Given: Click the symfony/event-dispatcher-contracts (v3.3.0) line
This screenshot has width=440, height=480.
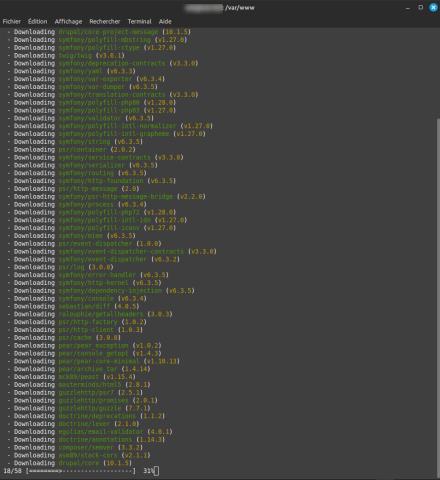Looking at the screenshot, I should [x=112, y=251].
